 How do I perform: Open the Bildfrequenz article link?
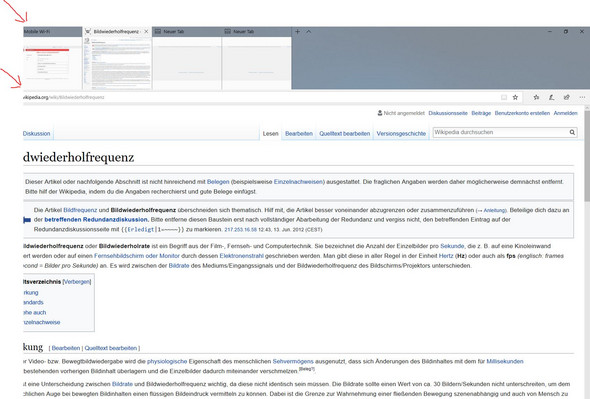click(80, 210)
